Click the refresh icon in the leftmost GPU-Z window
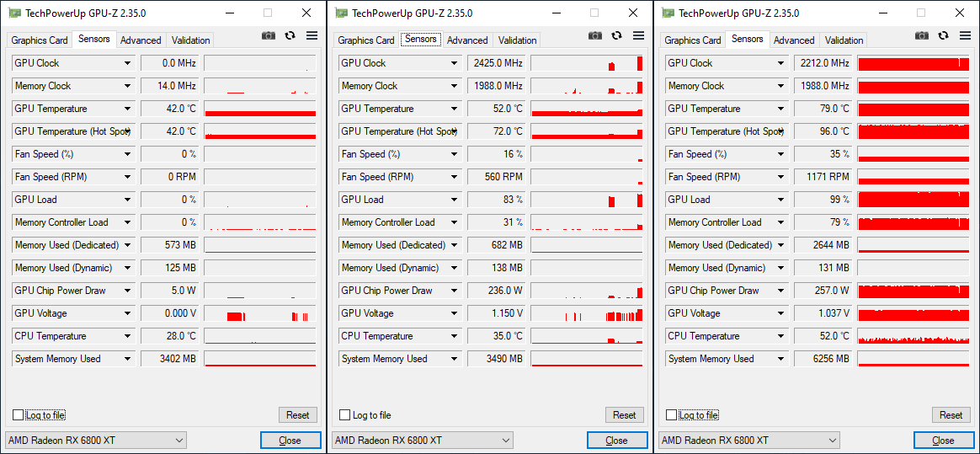The height and width of the screenshot is (454, 980). click(290, 35)
